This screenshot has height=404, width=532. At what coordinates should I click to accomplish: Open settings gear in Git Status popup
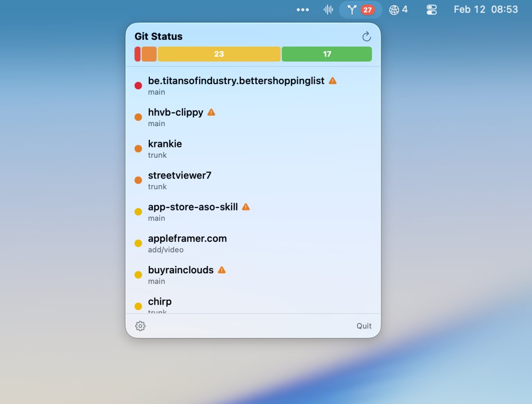pyautogui.click(x=141, y=326)
